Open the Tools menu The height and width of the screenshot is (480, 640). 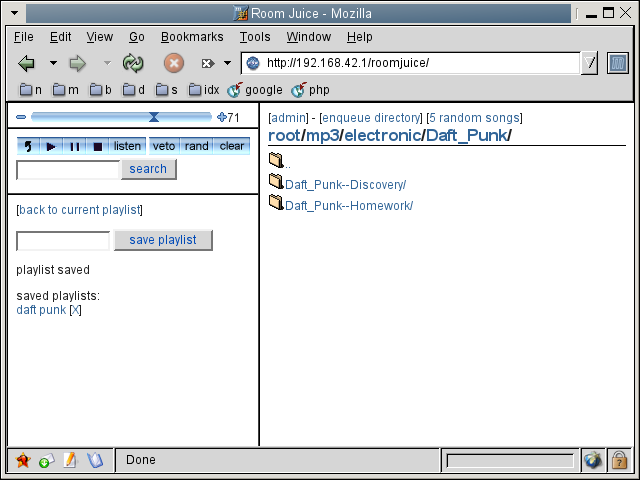coord(255,37)
